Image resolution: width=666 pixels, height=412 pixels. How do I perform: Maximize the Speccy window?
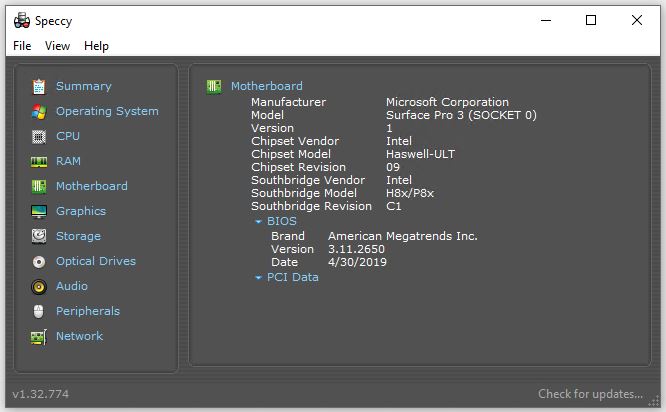click(x=591, y=20)
